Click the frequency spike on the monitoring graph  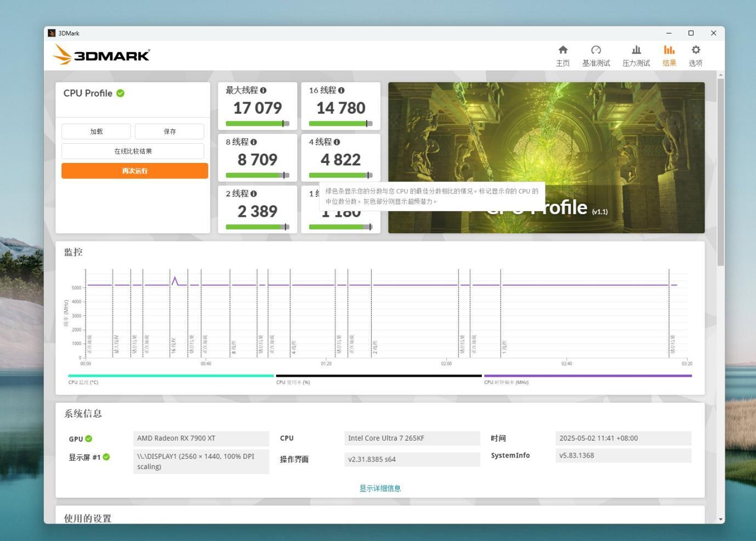click(175, 280)
